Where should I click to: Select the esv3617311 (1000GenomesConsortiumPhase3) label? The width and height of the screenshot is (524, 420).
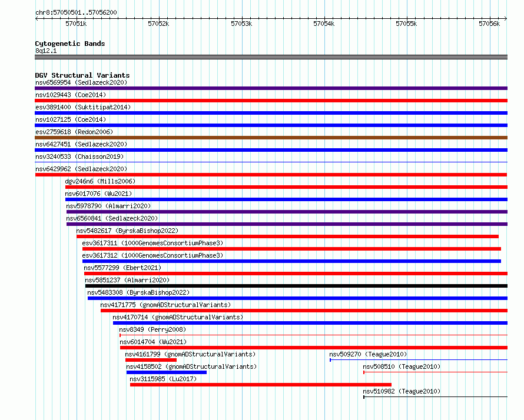click(x=152, y=243)
